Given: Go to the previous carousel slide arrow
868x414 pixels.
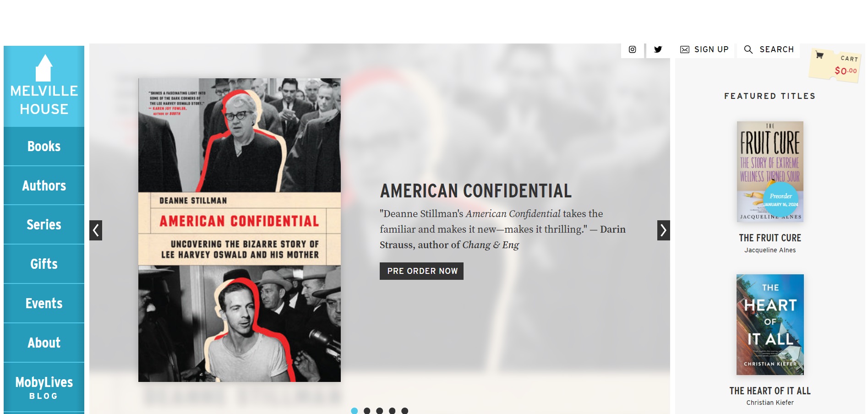Looking at the screenshot, I should pyautogui.click(x=96, y=230).
